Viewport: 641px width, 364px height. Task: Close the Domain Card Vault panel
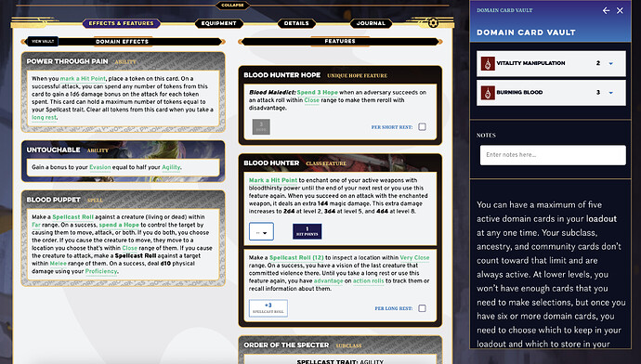coord(620,10)
